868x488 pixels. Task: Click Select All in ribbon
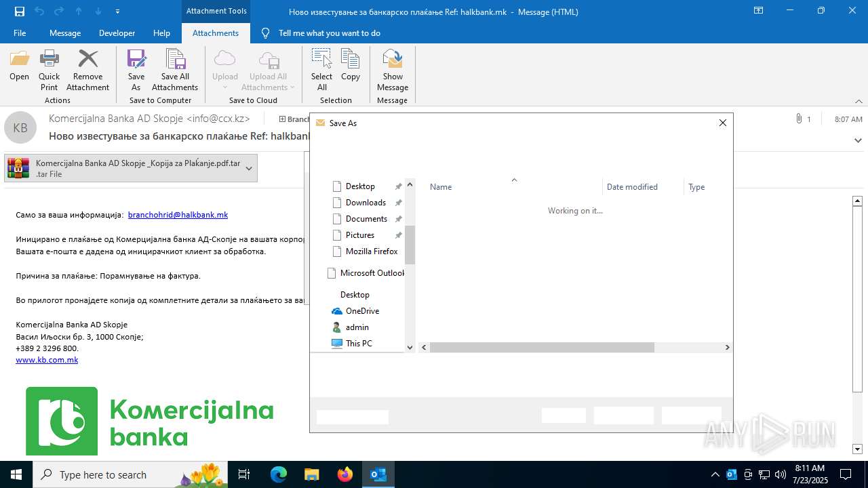[321, 70]
